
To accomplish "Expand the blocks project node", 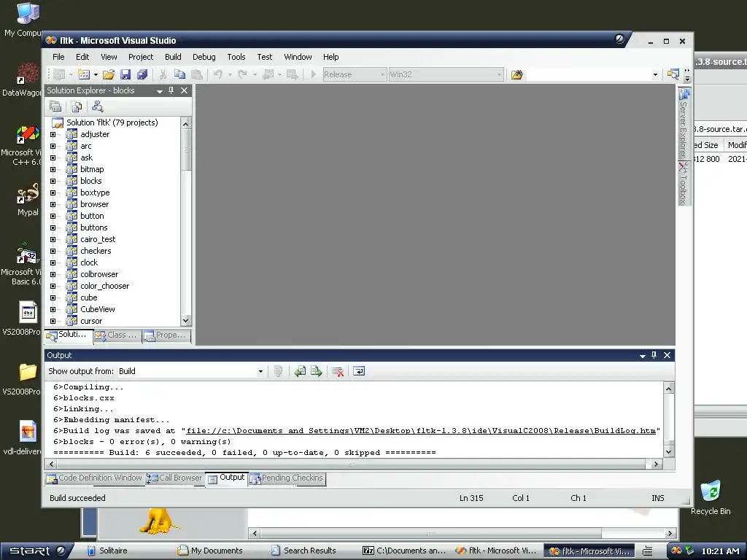I will tap(53, 181).
